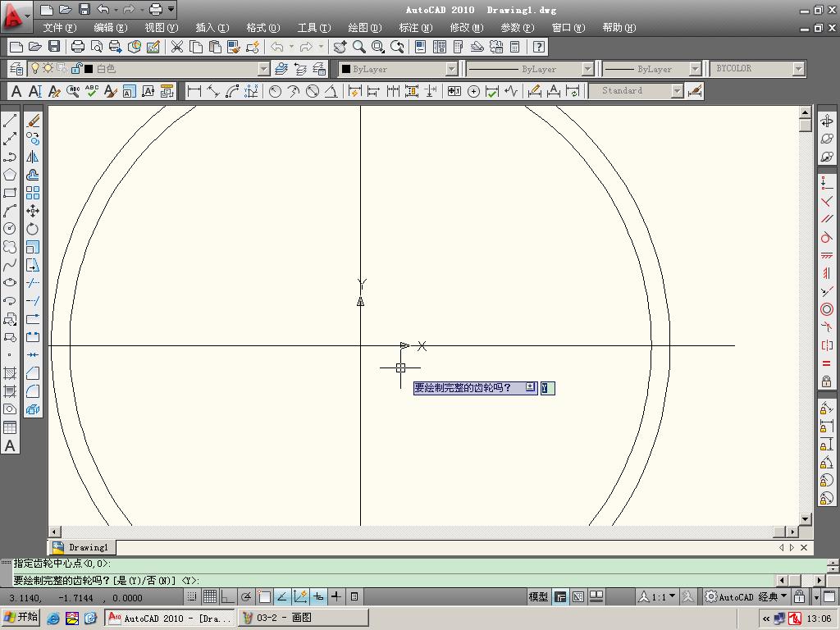The width and height of the screenshot is (840, 630).
Task: Click the Linear dimension icon
Action: click(194, 92)
